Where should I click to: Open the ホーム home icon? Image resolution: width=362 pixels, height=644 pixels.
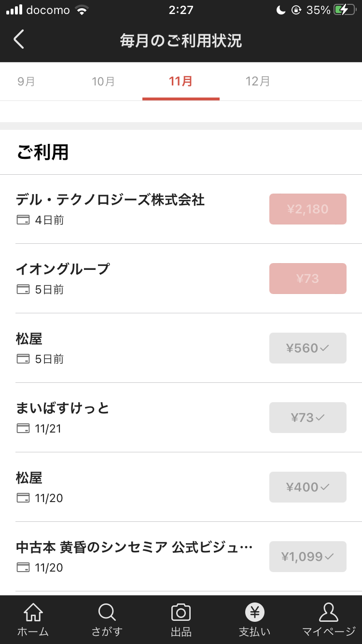click(33, 613)
